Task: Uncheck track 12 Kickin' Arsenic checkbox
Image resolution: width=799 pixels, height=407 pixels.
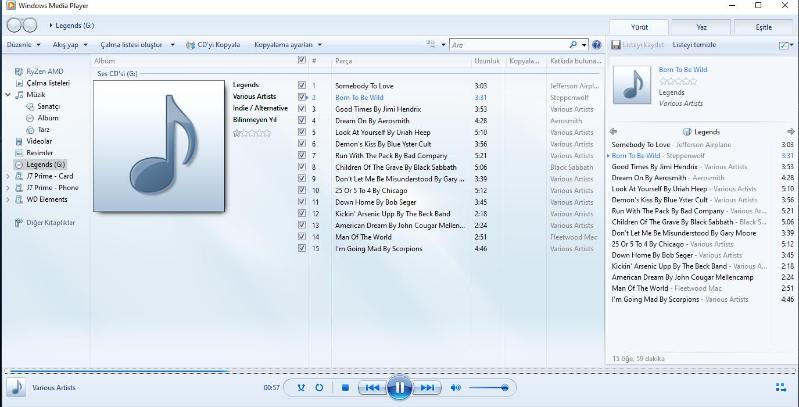Action: tap(302, 213)
